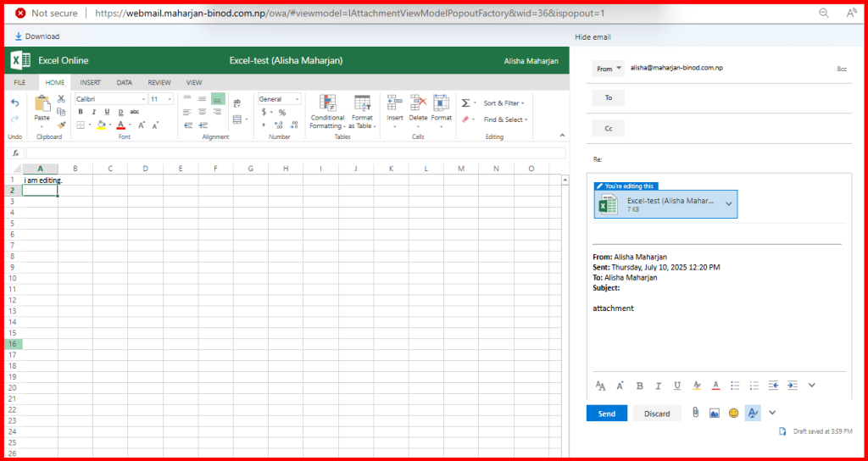Click the font color red A swatch
Screen dimensions: 868x461
click(x=121, y=125)
